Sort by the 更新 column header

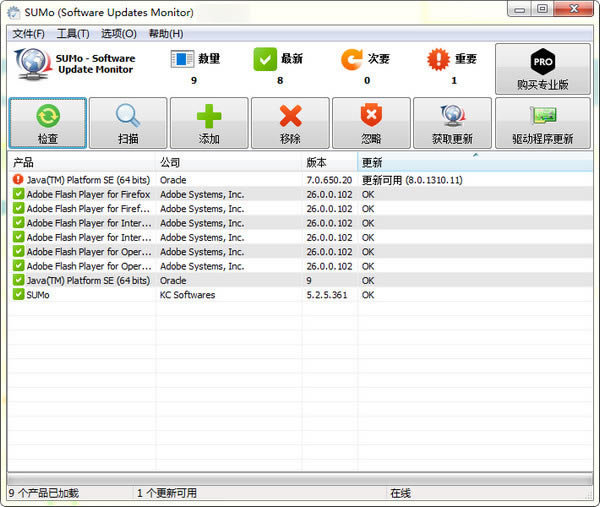[x=475, y=162]
